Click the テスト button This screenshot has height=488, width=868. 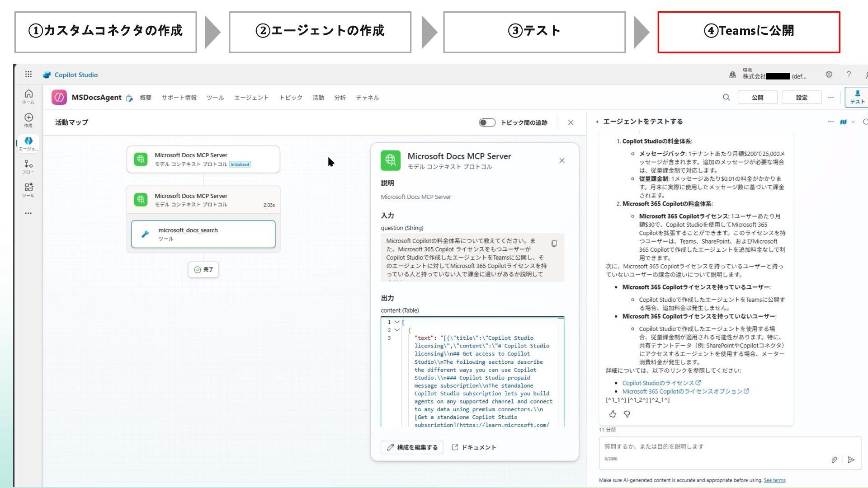[858, 97]
